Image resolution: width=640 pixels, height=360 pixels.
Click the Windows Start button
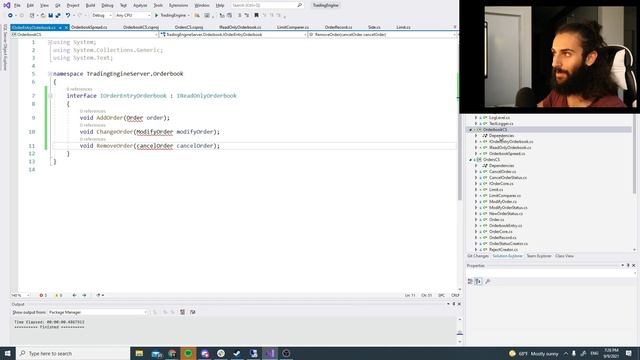tap(8, 353)
